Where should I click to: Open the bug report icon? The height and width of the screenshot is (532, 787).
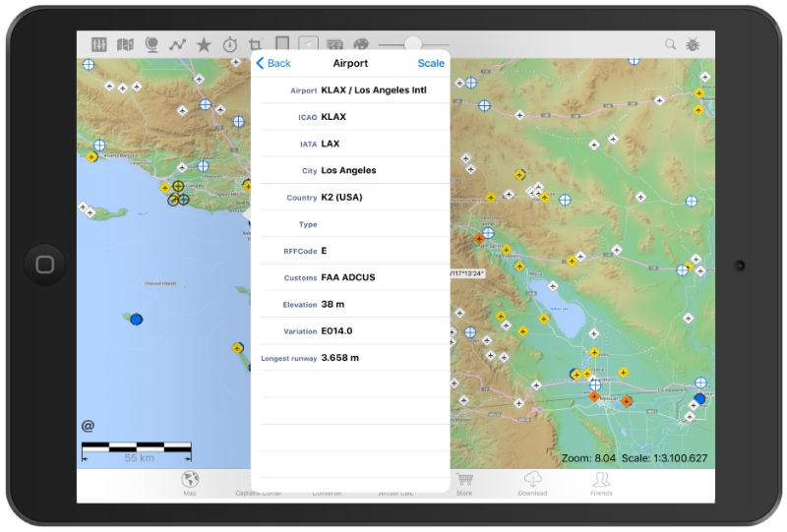693,44
